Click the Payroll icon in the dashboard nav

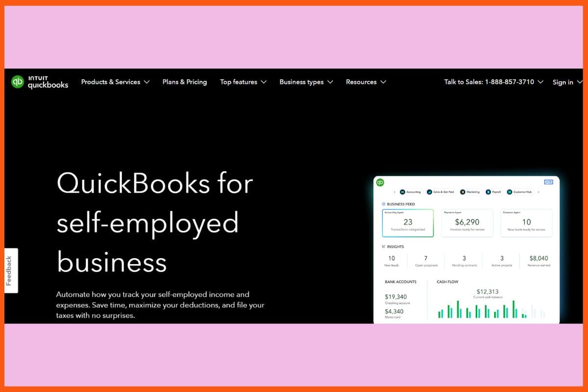488,192
